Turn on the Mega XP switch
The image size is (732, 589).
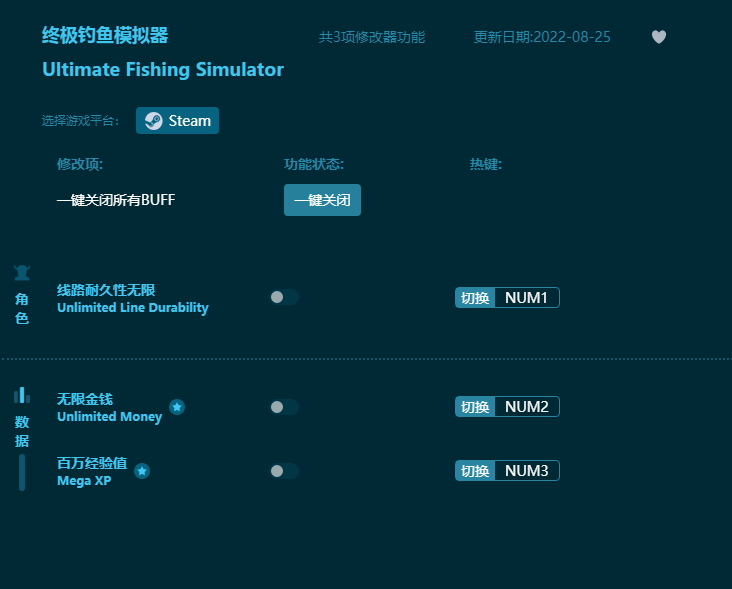pos(284,471)
